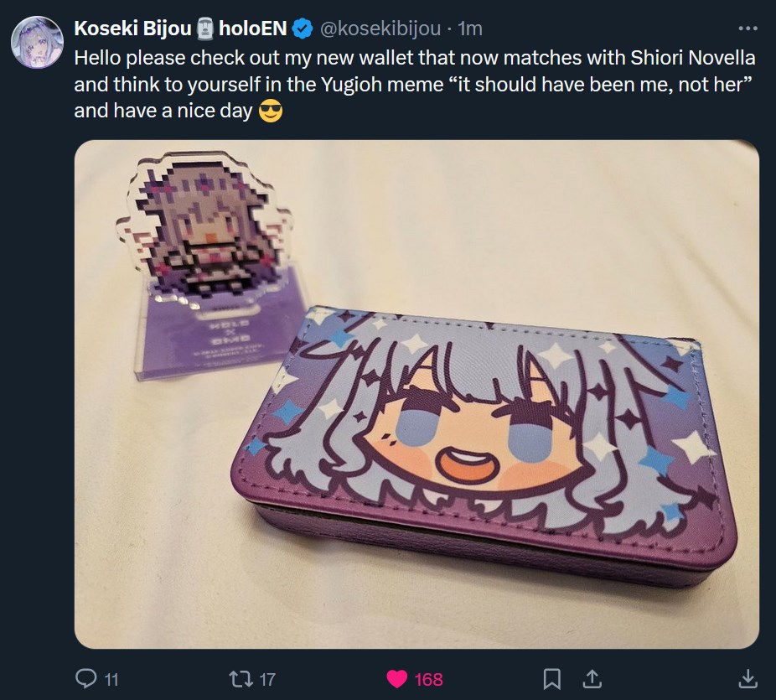Screen dimensions: 776x700
Task: Open Koseki Bijou's profile avatar
Action: pyautogui.click(x=37, y=42)
